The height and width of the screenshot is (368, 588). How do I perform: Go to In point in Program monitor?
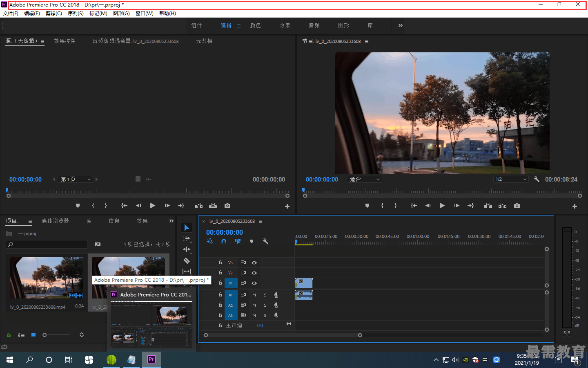tap(414, 206)
